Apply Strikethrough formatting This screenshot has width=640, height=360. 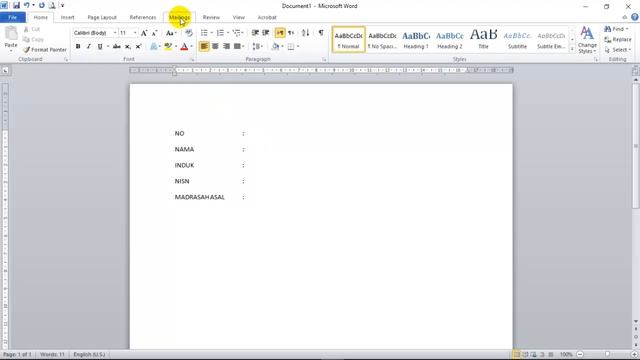pyautogui.click(x=117, y=47)
